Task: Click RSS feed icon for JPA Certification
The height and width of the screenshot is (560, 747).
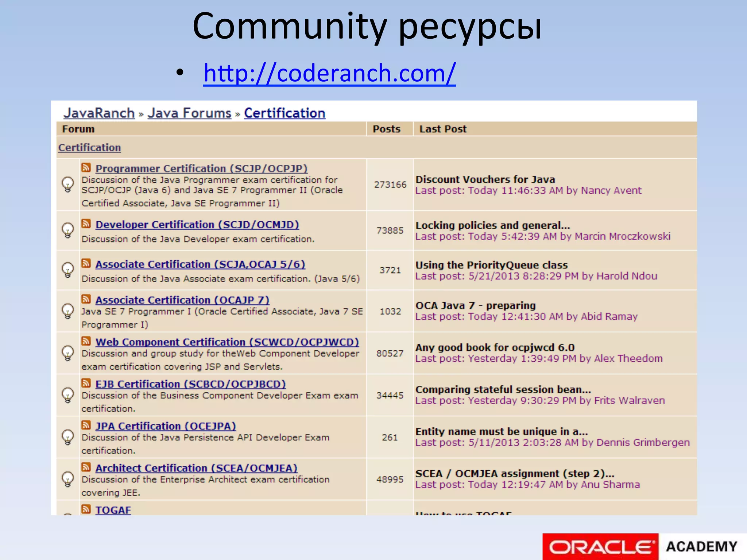Action: pos(86,425)
